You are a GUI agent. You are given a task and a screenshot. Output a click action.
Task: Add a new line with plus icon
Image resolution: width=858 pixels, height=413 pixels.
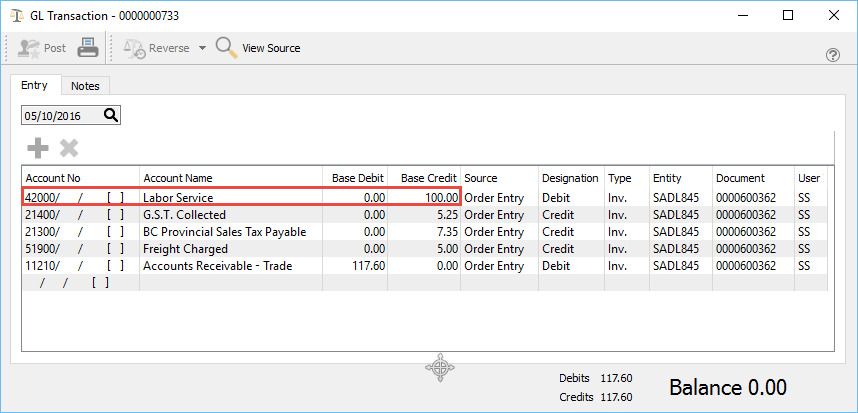[x=38, y=148]
